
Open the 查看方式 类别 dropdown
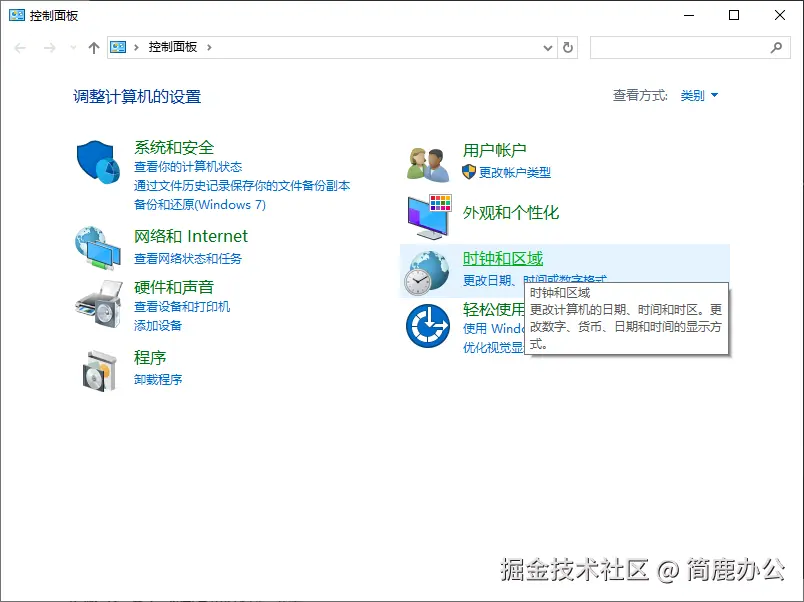pyautogui.click(x=694, y=95)
